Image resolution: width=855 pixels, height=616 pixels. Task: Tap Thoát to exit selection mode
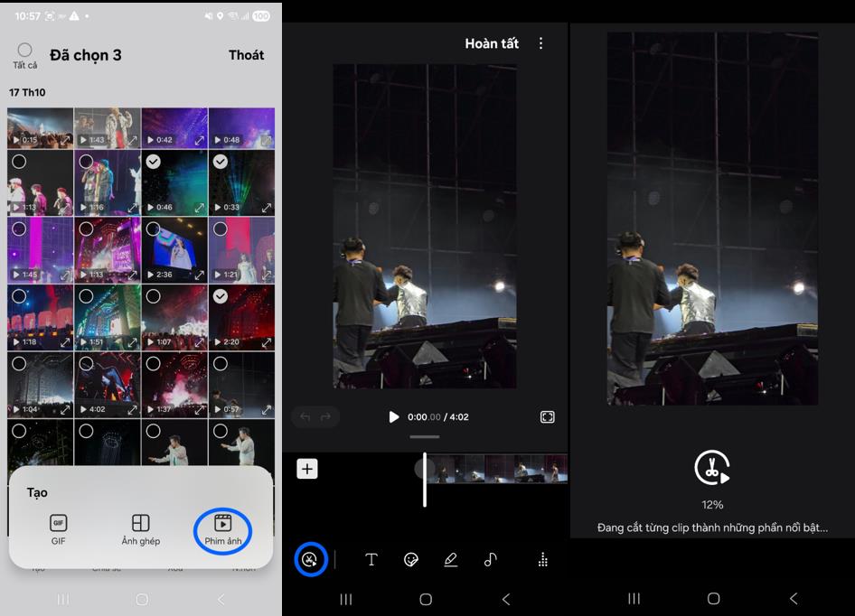point(246,55)
